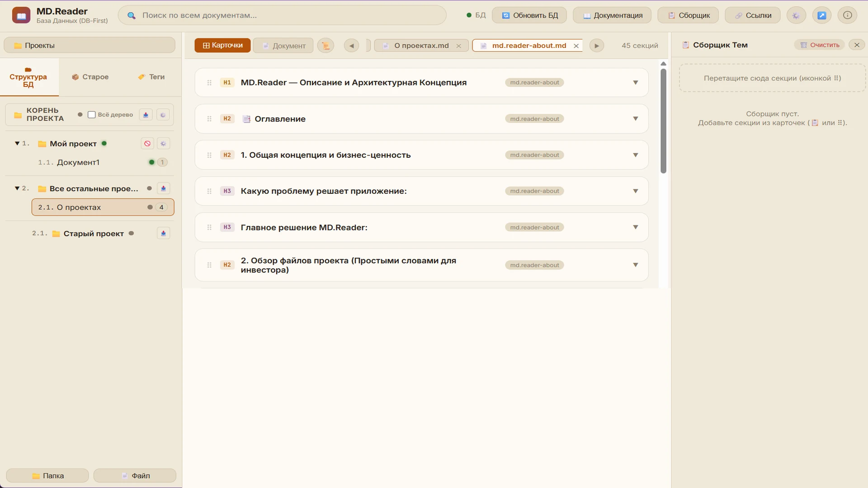The height and width of the screenshot is (488, 868).
Task: Switch to the Теги tab
Action: coord(151,77)
